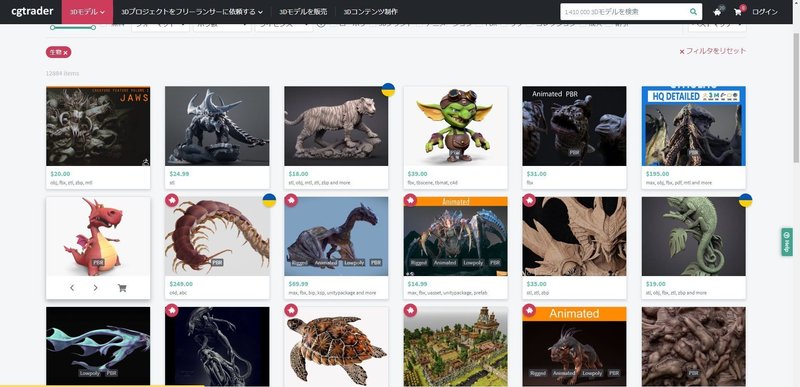Focus the 3Dモデルを検索 search field
Viewport: 800px width, 387px height.
click(624, 12)
